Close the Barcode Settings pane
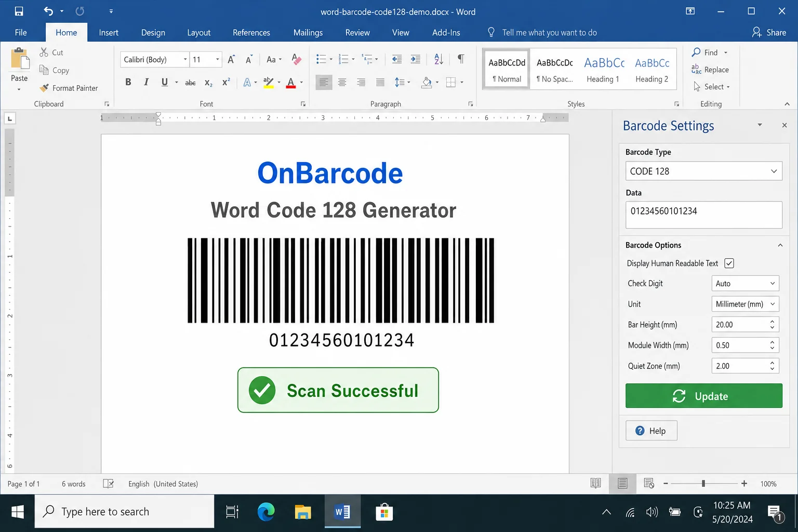798x532 pixels. tap(784, 125)
